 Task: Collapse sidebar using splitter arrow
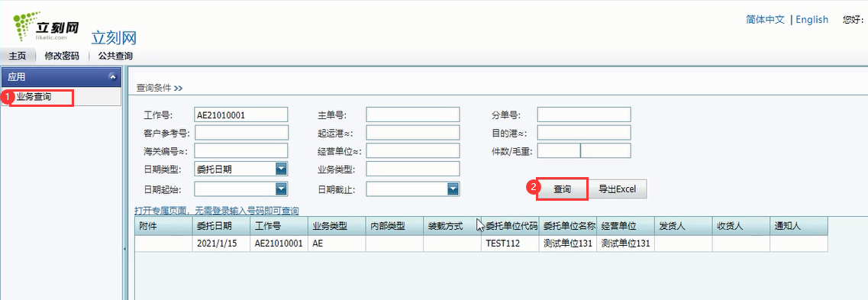(x=124, y=249)
